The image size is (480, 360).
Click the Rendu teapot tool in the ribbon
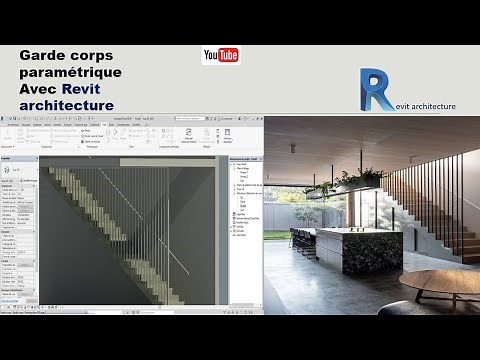[85, 131]
